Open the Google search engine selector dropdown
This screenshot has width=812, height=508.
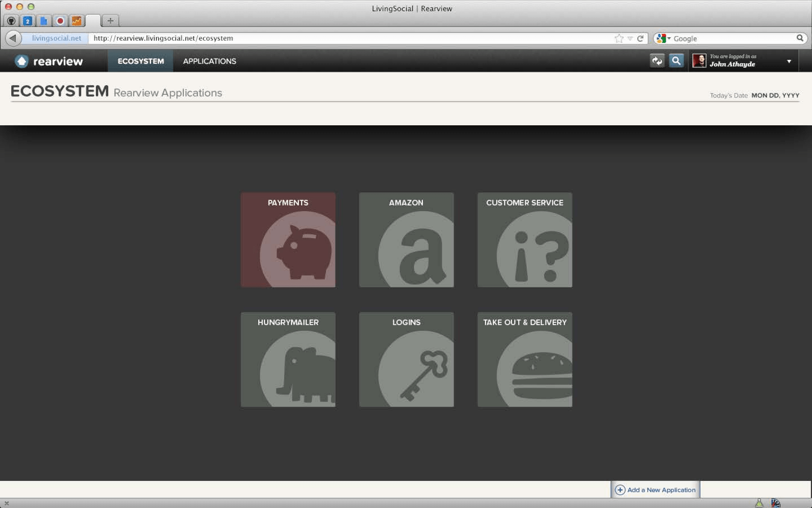point(664,38)
